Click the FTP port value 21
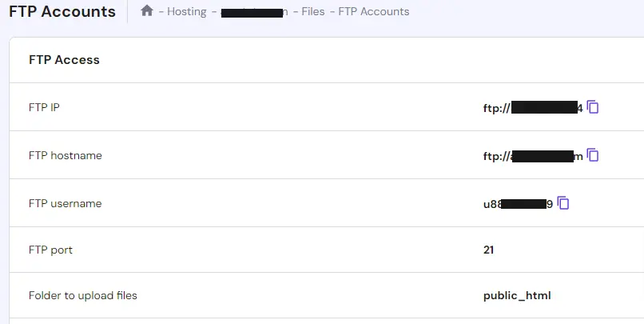This screenshot has width=644, height=324. click(489, 250)
